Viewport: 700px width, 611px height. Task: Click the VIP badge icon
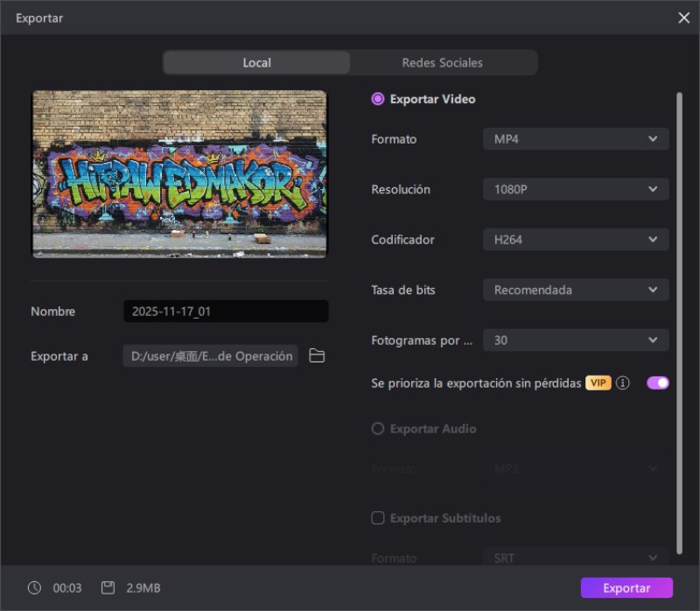598,383
